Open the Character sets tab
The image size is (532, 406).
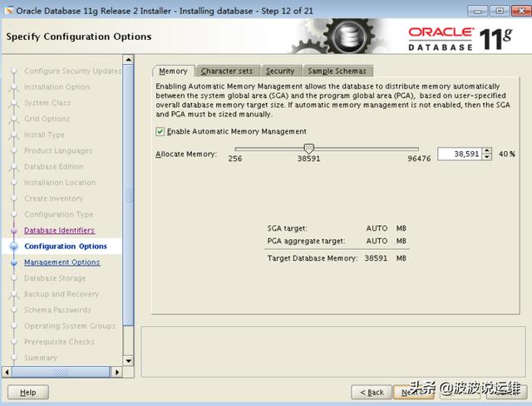[227, 71]
